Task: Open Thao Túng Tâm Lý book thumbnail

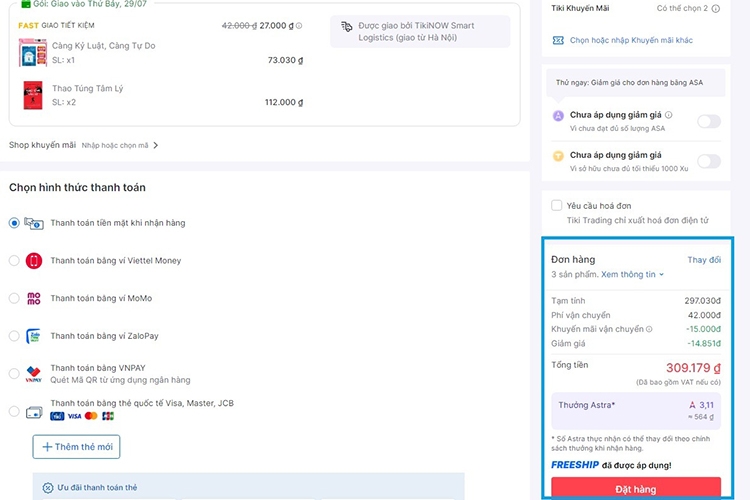Action: click(33, 95)
